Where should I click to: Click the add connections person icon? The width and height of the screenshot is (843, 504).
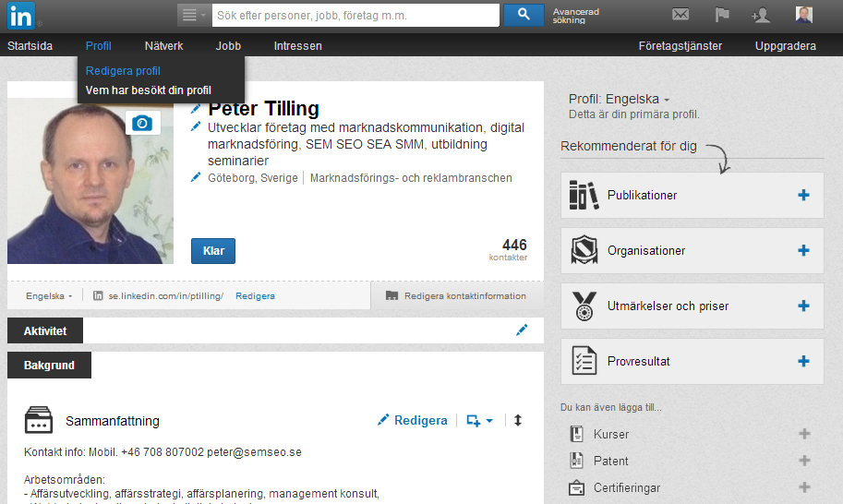pyautogui.click(x=761, y=15)
